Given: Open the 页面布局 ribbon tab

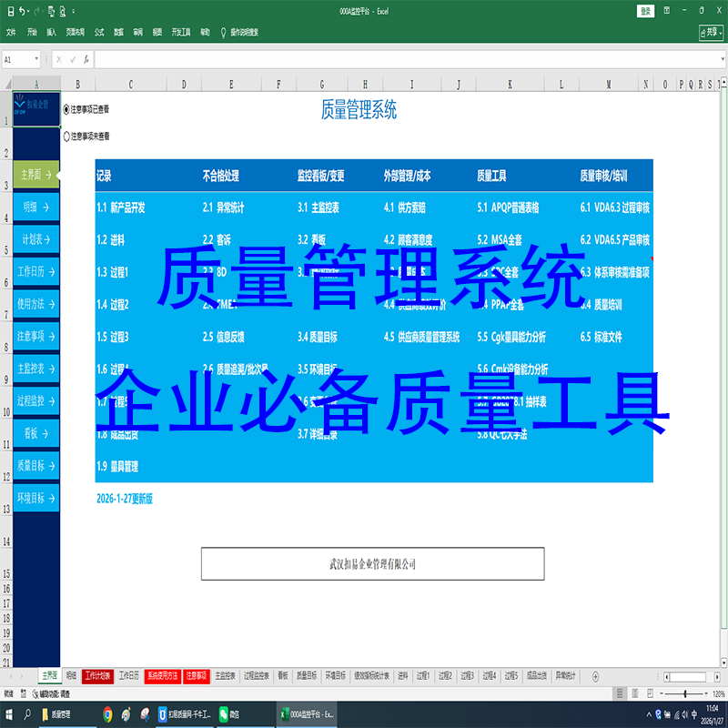Looking at the screenshot, I should [75, 32].
